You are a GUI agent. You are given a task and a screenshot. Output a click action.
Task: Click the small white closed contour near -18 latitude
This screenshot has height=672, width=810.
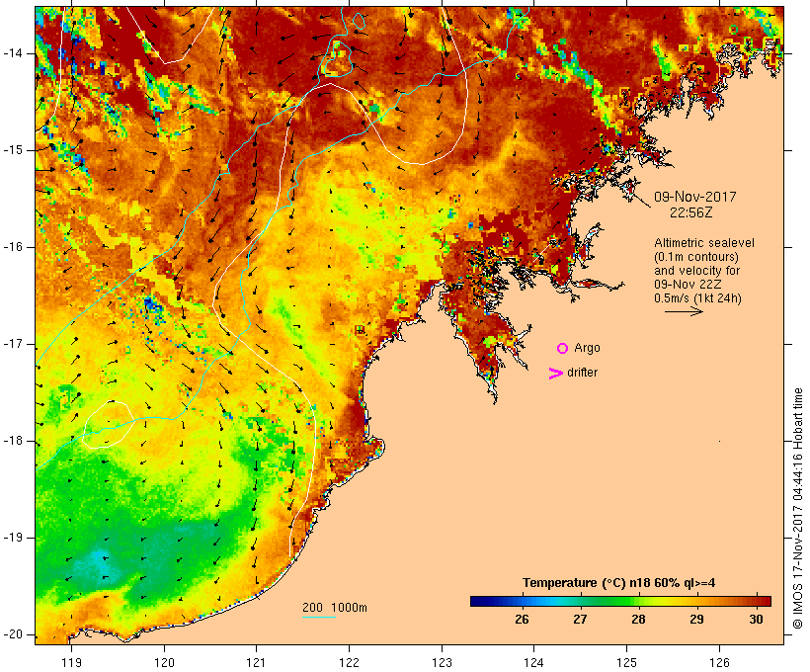click(109, 424)
